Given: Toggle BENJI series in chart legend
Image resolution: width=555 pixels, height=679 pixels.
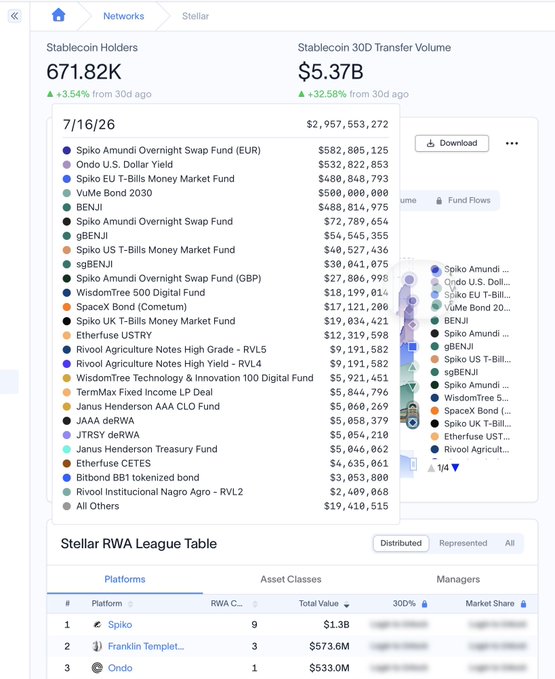Looking at the screenshot, I should [x=450, y=320].
